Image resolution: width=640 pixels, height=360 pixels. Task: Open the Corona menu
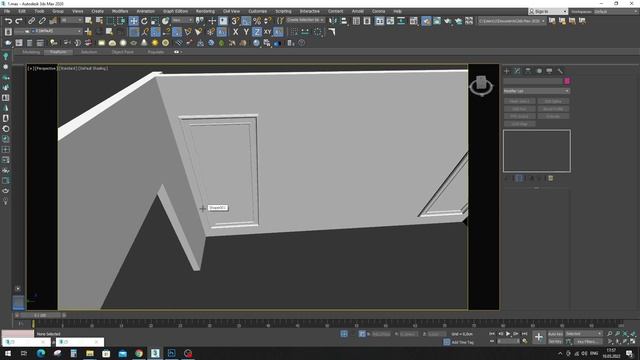coord(378,11)
